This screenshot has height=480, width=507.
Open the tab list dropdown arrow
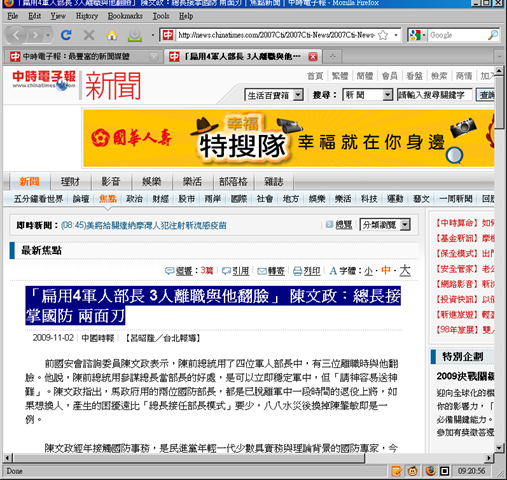pyautogui.click(x=499, y=57)
